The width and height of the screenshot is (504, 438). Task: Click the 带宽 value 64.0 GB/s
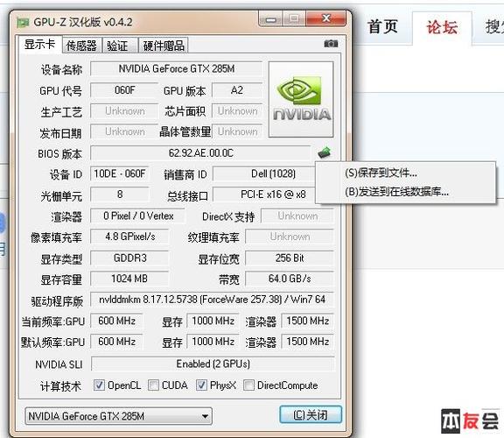(290, 279)
